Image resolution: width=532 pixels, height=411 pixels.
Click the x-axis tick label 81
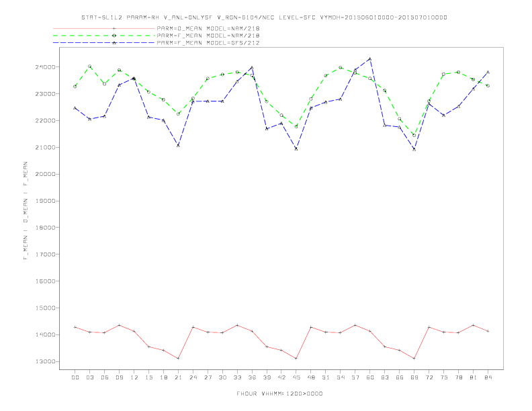point(474,377)
